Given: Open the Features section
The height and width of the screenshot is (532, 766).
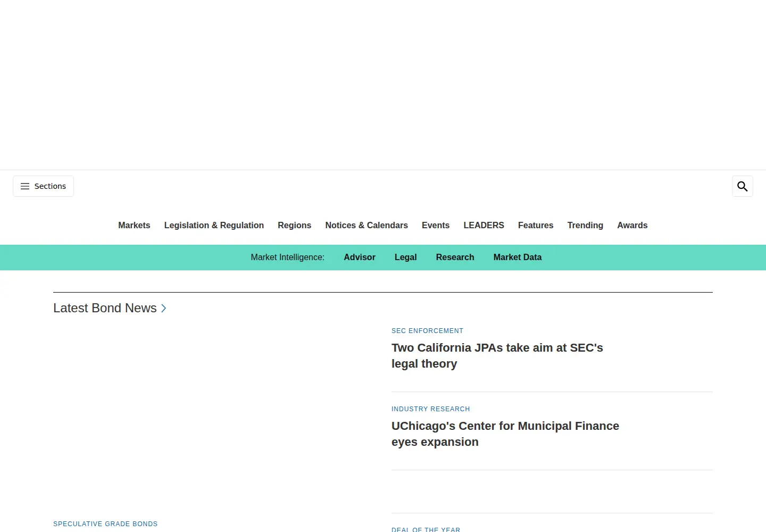Looking at the screenshot, I should coord(536,225).
